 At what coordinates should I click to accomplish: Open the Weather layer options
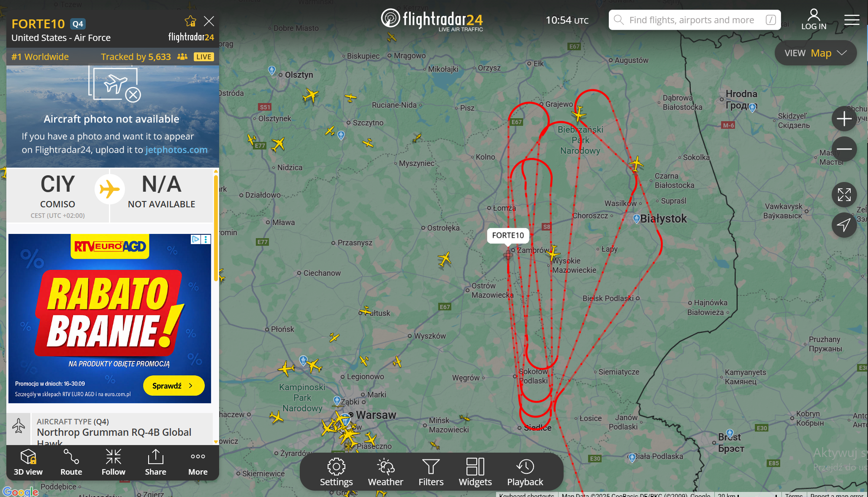pyautogui.click(x=385, y=472)
